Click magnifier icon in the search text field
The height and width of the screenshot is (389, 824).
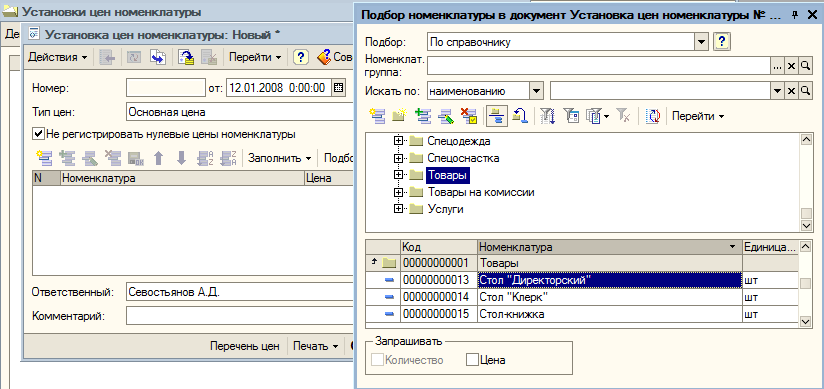click(805, 91)
